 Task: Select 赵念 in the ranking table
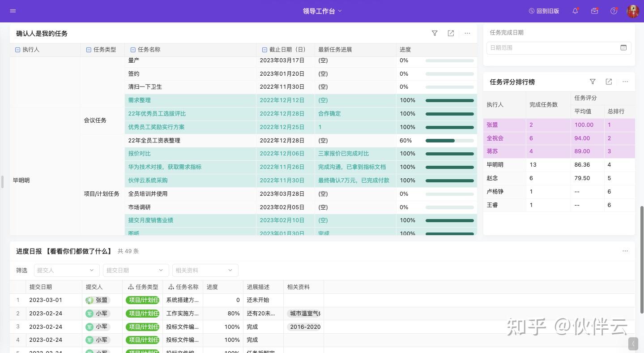(x=492, y=178)
